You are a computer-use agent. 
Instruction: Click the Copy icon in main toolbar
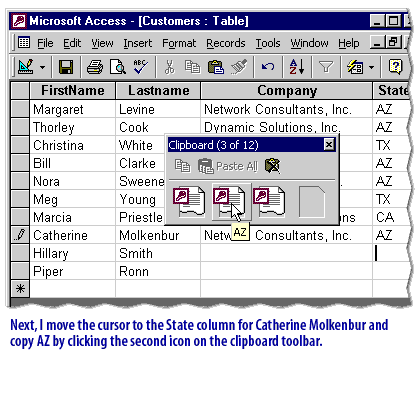192,67
